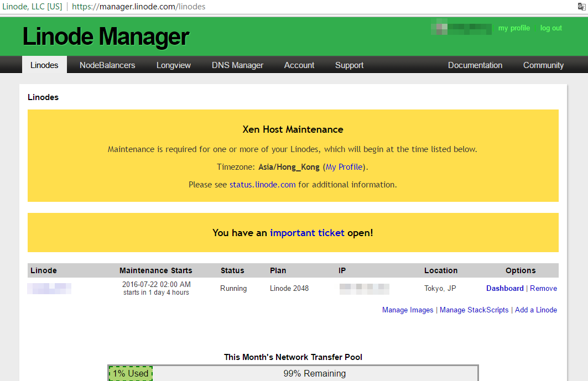The image size is (588, 381).
Task: Click the browser address bar URL
Action: [138, 7]
